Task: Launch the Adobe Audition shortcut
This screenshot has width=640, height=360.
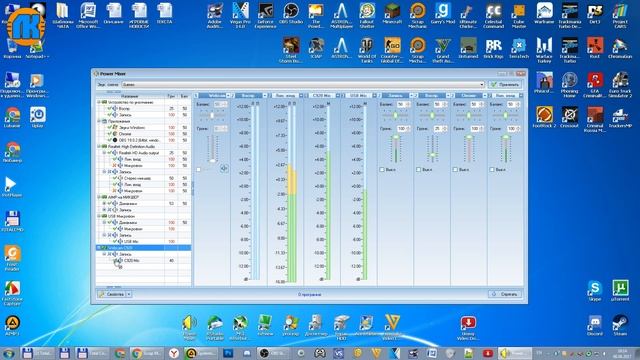Action: pos(215,16)
